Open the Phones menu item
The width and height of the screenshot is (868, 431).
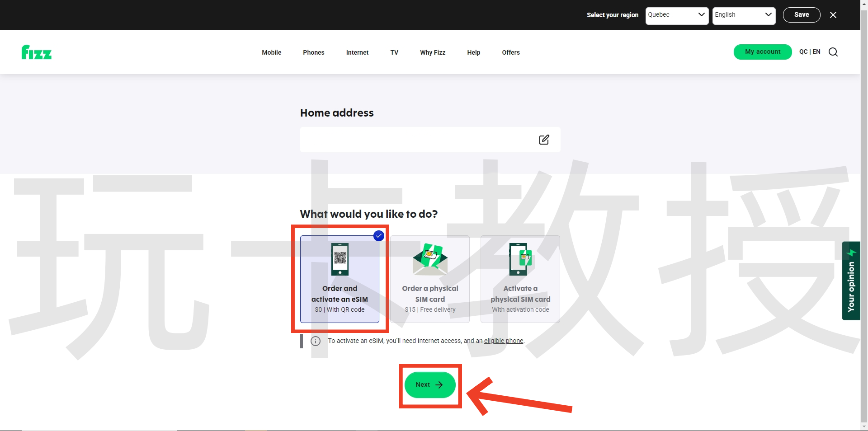point(313,52)
